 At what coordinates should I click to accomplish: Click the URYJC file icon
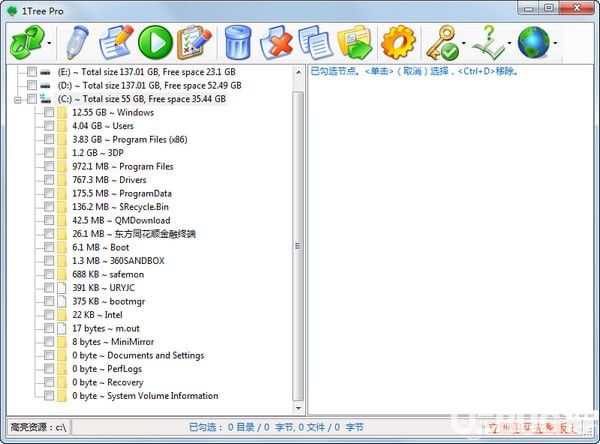pos(62,288)
